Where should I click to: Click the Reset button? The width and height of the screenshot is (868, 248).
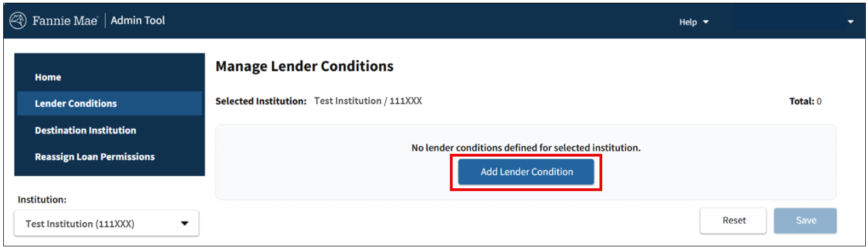733,221
